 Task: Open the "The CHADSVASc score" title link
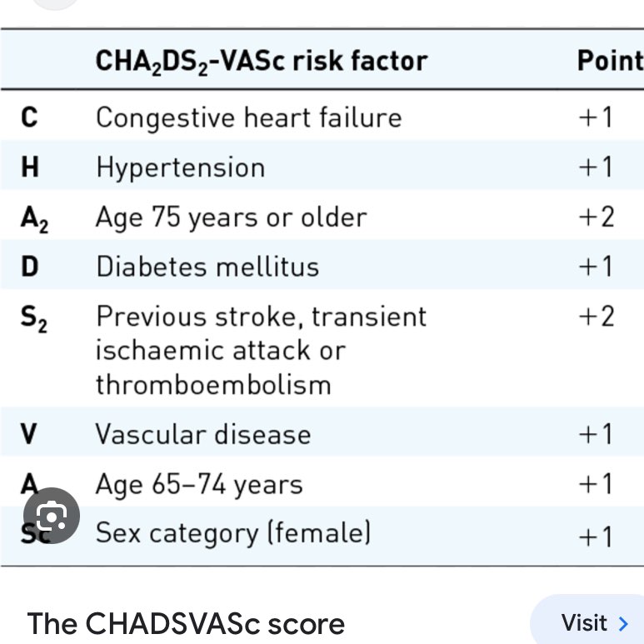[186, 623]
